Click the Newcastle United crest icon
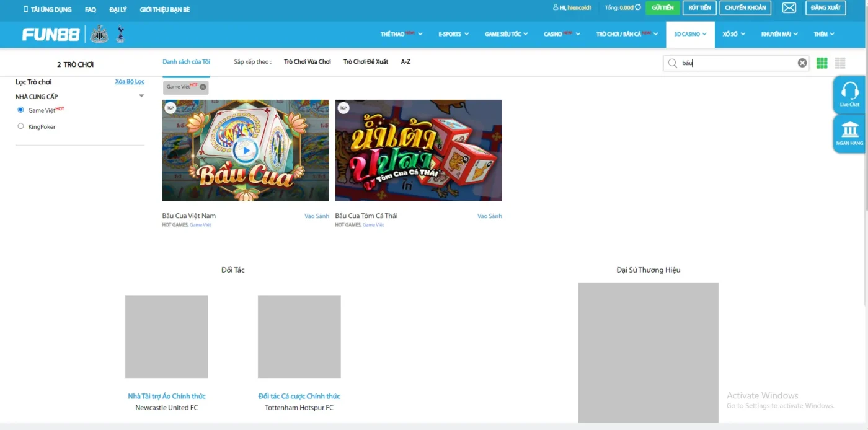Viewport: 868px width, 430px height. 99,34
